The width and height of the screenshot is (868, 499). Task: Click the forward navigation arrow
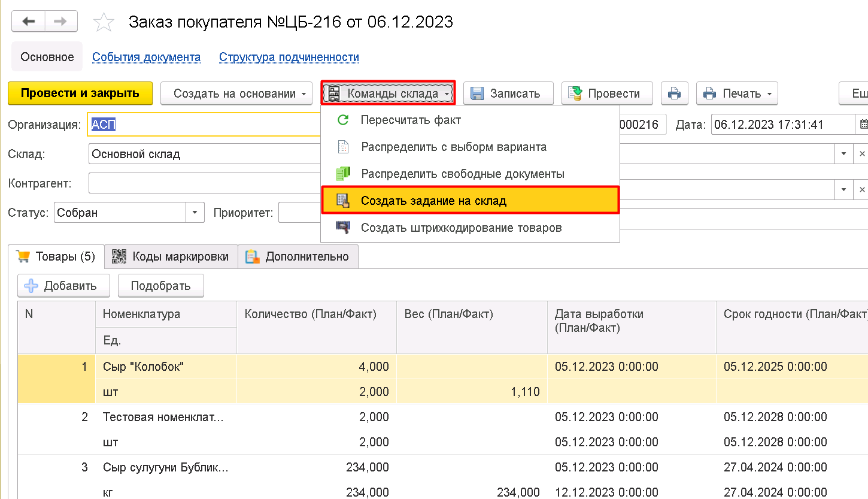[x=60, y=22]
